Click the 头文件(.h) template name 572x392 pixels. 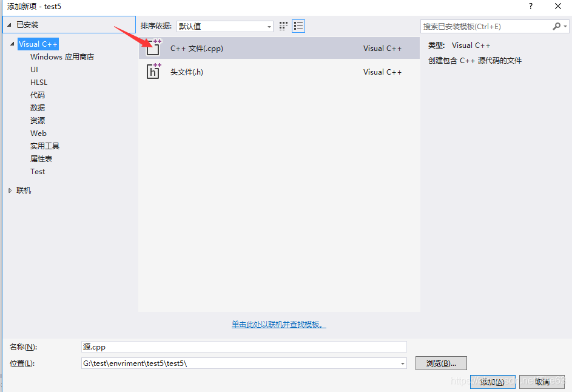click(186, 72)
